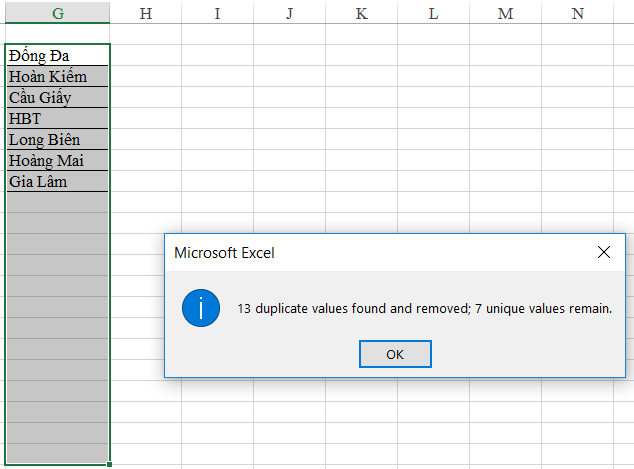Screen dimensions: 634x469
Task: Click OK in the Microsoft Excel dialog
Action: [395, 354]
